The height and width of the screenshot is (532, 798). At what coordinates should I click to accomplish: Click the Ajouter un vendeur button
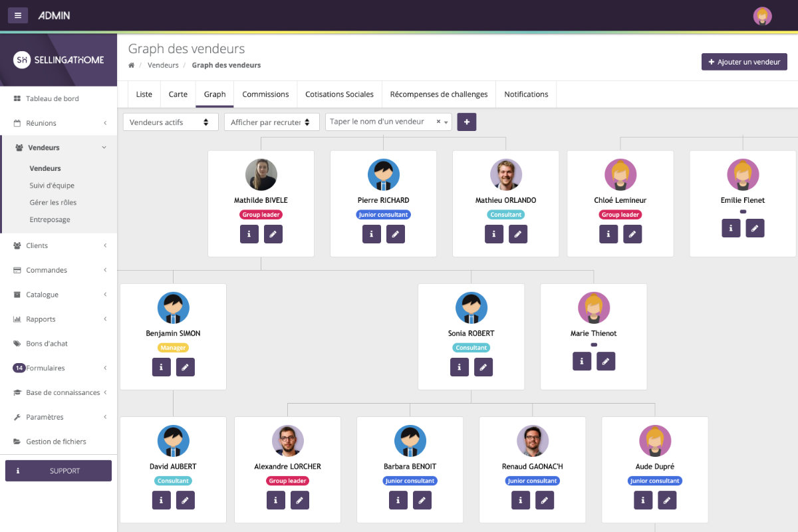tap(744, 62)
